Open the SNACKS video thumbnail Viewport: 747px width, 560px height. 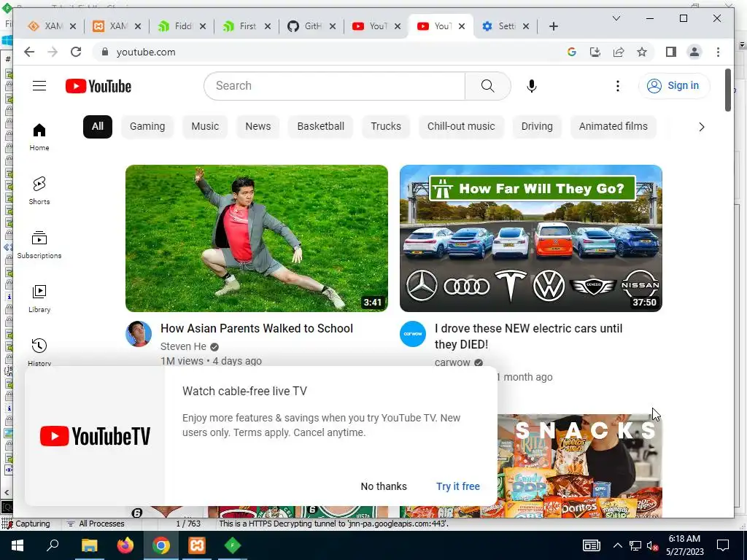[x=580, y=466]
